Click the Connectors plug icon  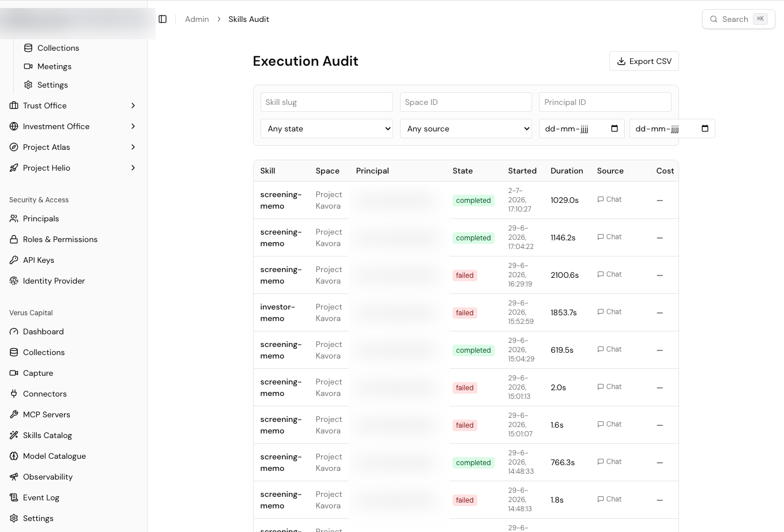pos(14,394)
